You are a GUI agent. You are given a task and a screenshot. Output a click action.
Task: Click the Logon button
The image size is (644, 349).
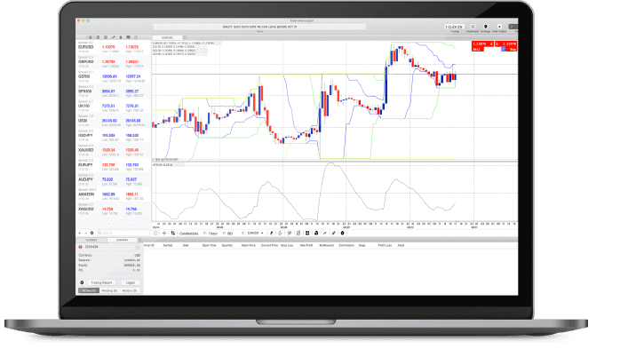pyautogui.click(x=131, y=282)
